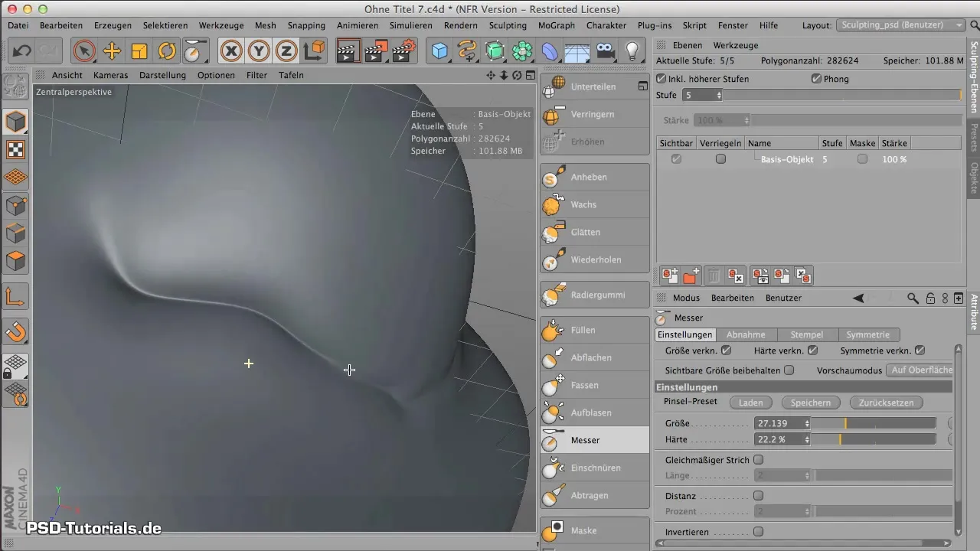
Task: Select the Fassen grab brush
Action: tap(594, 385)
